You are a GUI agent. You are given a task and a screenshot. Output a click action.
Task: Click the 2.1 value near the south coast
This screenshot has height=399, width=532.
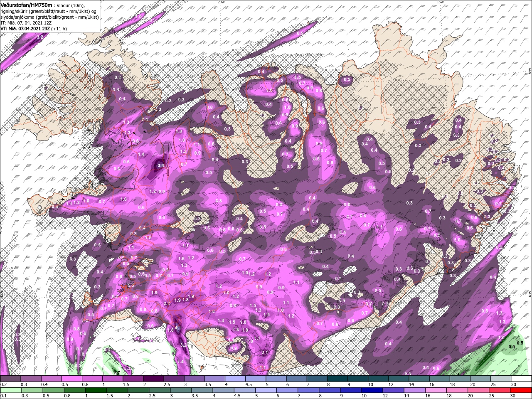265,352
